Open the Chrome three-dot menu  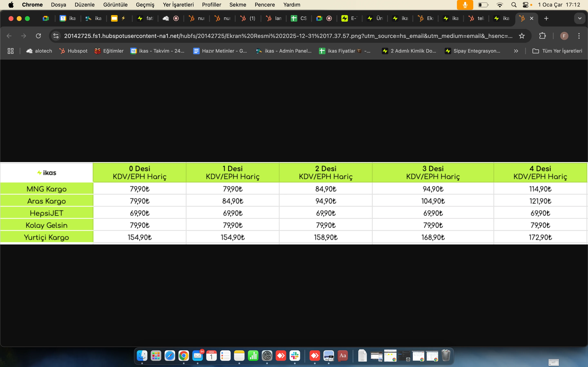[x=579, y=36]
